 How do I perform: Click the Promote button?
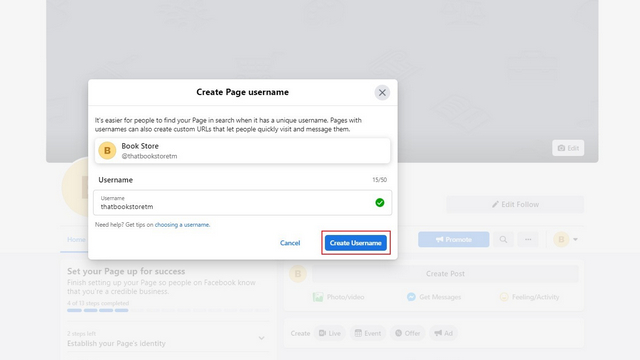pyautogui.click(x=453, y=239)
